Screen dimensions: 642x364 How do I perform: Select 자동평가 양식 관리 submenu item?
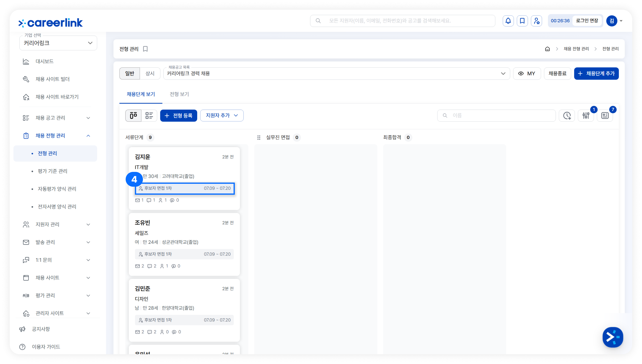click(x=57, y=189)
